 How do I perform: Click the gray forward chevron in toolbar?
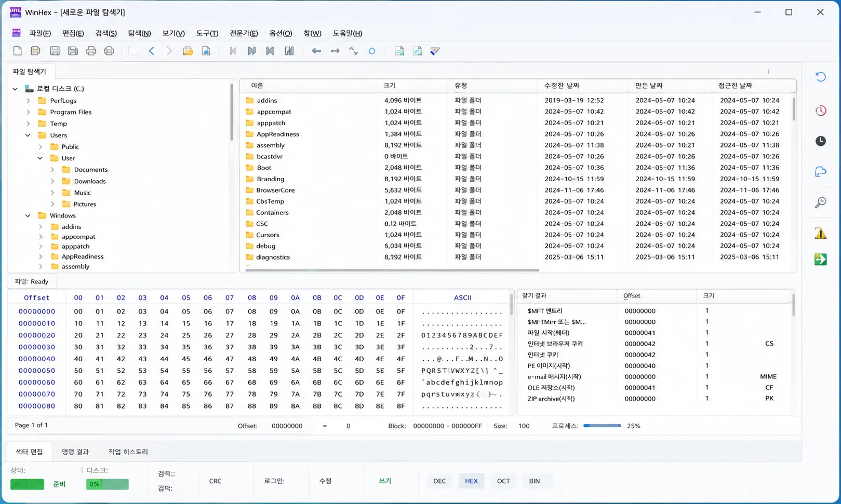click(169, 51)
